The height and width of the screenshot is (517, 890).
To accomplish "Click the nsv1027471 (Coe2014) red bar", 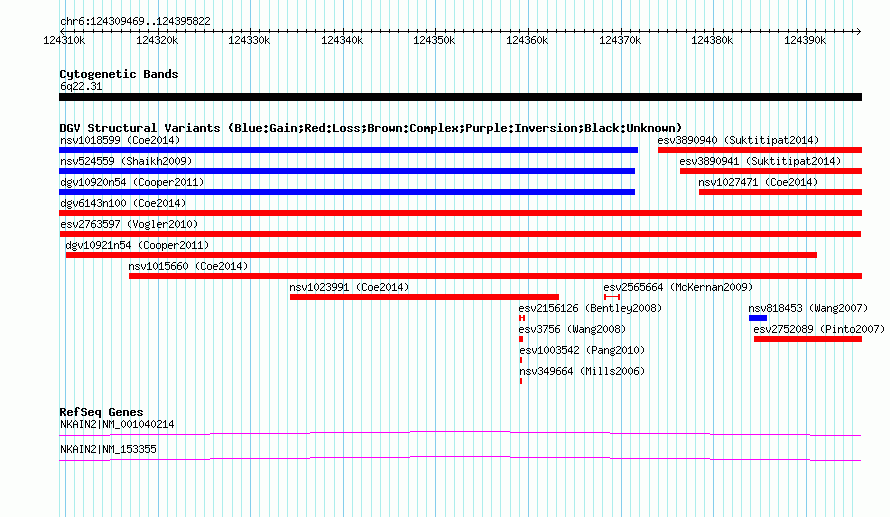I will point(780,192).
